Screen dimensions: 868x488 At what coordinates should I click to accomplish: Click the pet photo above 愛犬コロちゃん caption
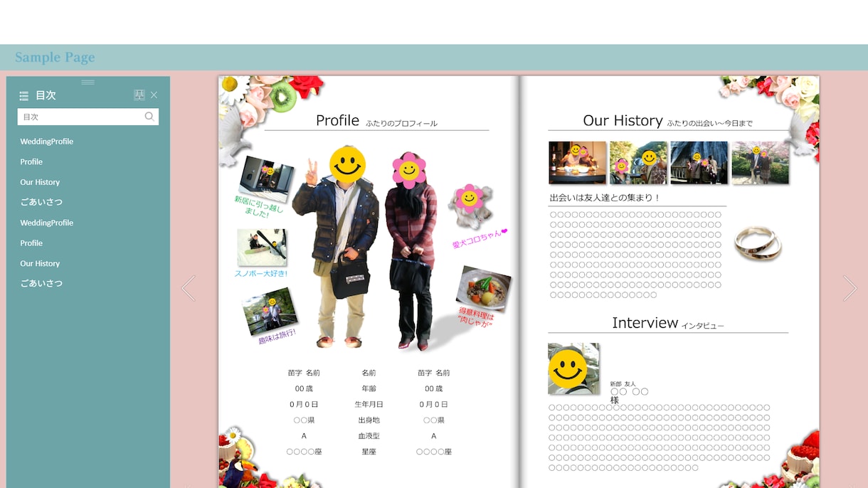click(x=470, y=205)
